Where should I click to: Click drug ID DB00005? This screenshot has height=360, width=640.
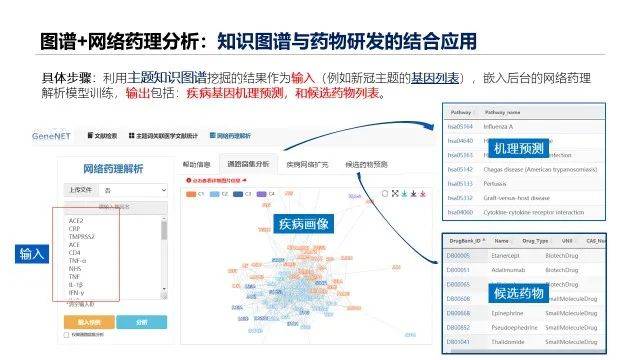point(458,256)
